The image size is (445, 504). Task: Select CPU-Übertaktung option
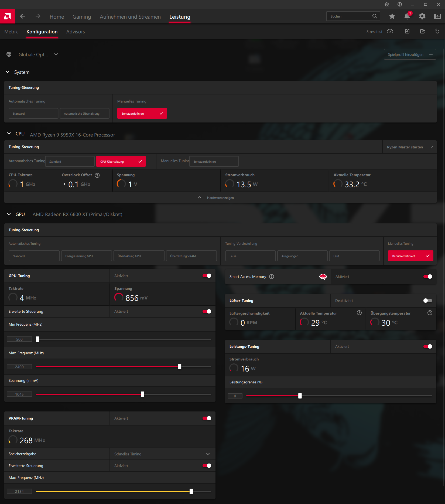tap(121, 161)
